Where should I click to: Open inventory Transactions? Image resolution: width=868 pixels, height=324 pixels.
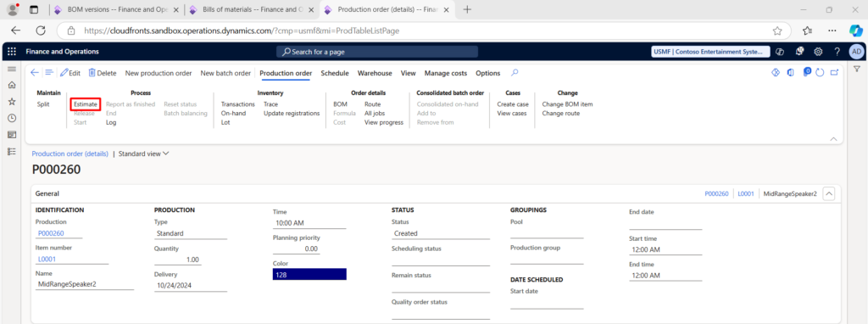[x=238, y=104]
